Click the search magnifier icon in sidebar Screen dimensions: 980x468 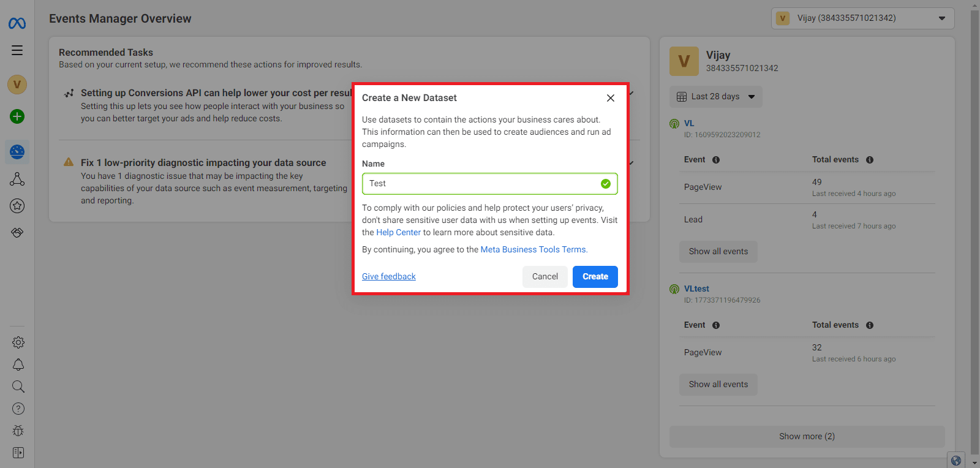pyautogui.click(x=18, y=387)
